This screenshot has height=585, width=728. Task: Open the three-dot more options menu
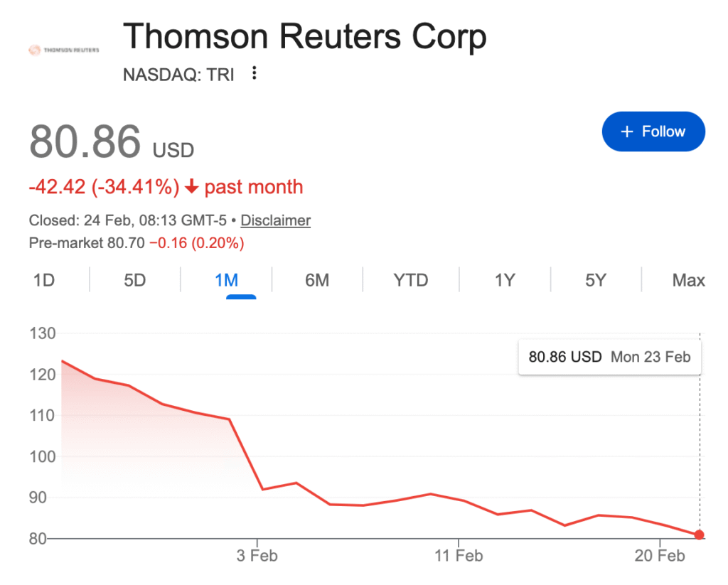tap(255, 73)
